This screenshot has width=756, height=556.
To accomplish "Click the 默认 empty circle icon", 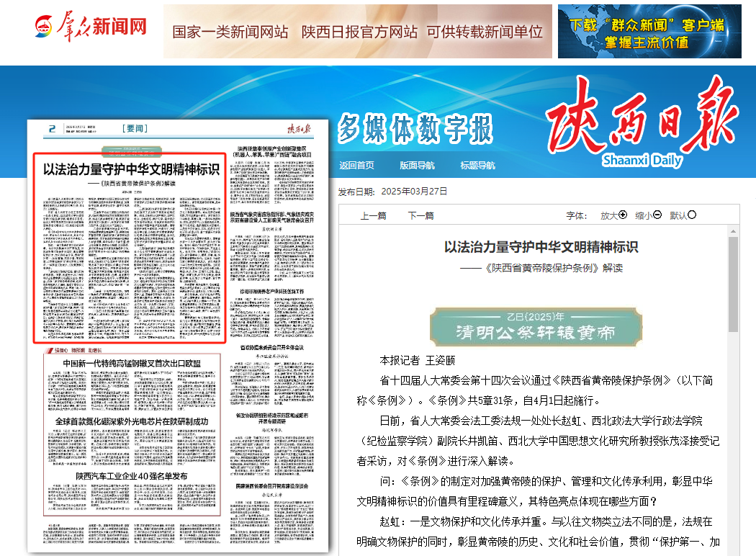I will coord(692,215).
